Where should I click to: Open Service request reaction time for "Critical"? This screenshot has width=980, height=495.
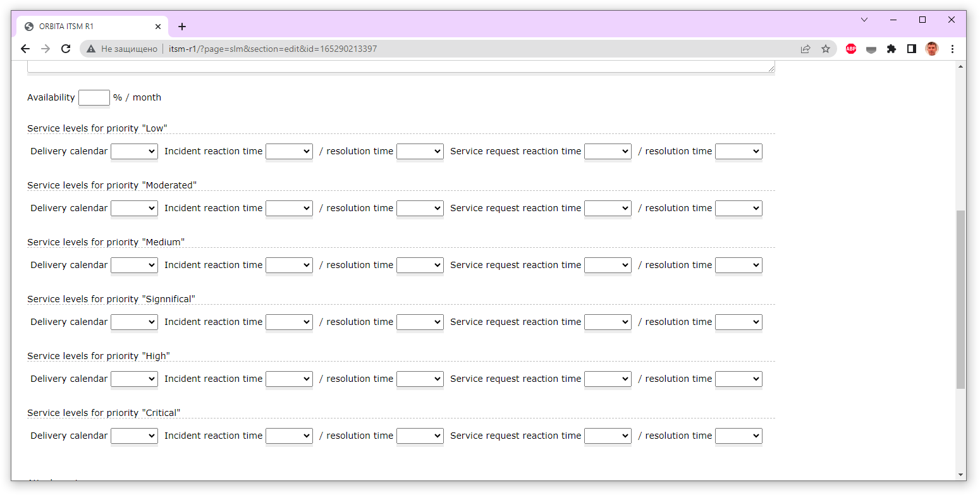608,436
